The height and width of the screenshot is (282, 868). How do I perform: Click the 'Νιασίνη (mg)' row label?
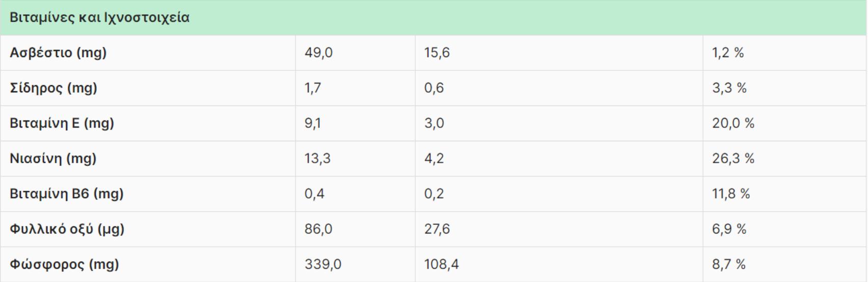(53, 159)
